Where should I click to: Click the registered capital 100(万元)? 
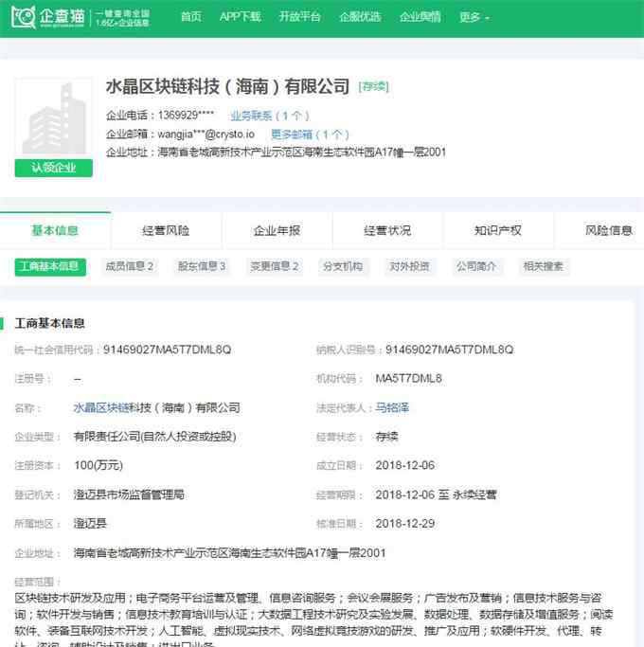[98, 465]
